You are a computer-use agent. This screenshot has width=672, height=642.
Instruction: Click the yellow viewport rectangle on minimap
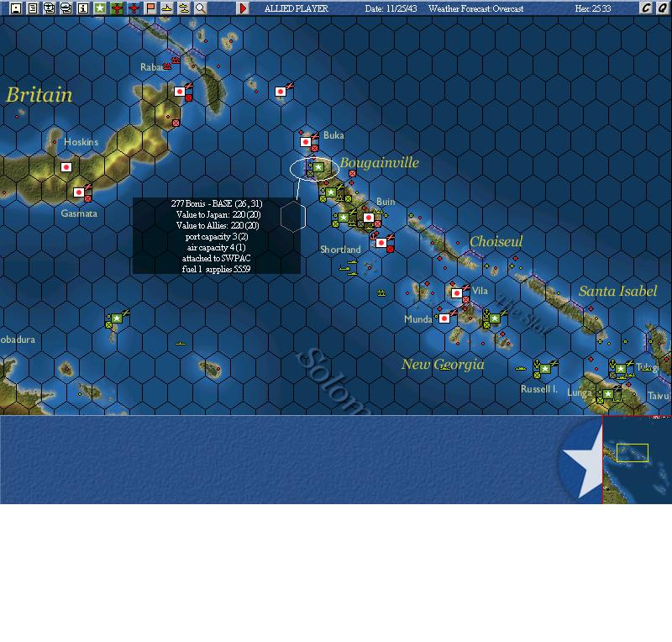(x=633, y=453)
